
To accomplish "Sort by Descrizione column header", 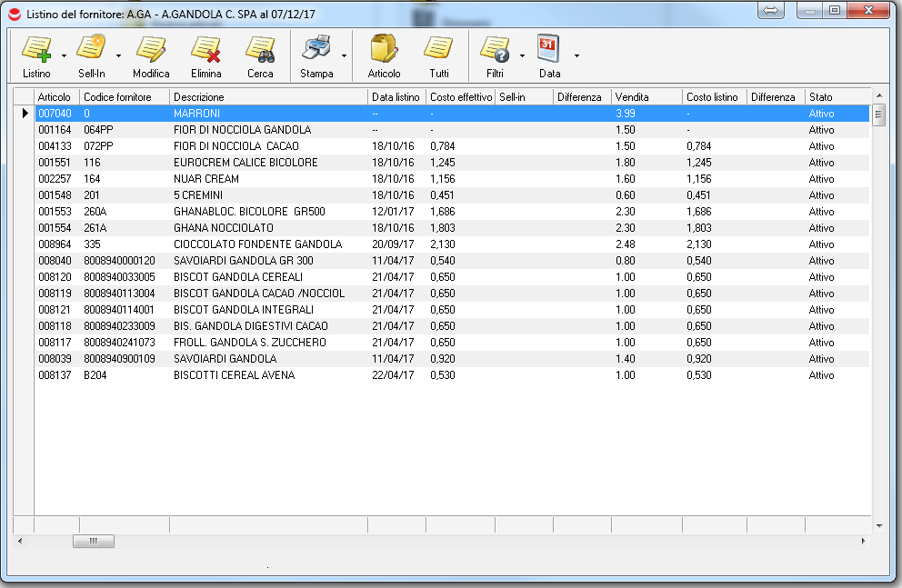I will pos(269,97).
